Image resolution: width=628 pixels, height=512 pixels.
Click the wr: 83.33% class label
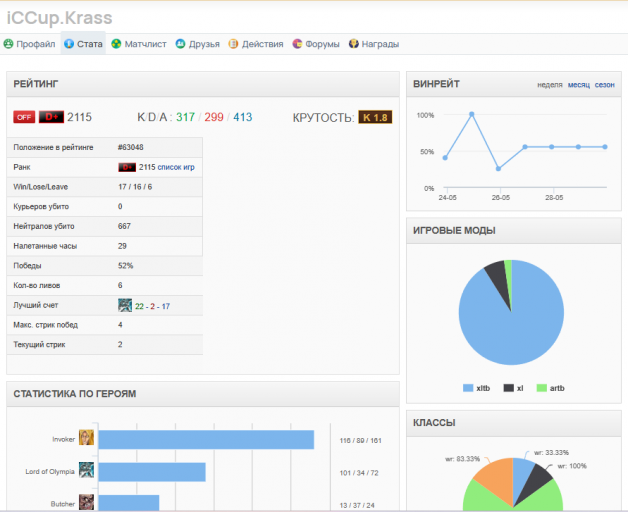(x=462, y=459)
